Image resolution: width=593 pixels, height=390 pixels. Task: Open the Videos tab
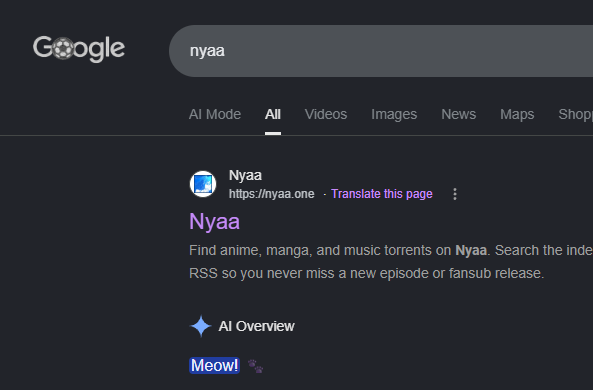coord(326,114)
